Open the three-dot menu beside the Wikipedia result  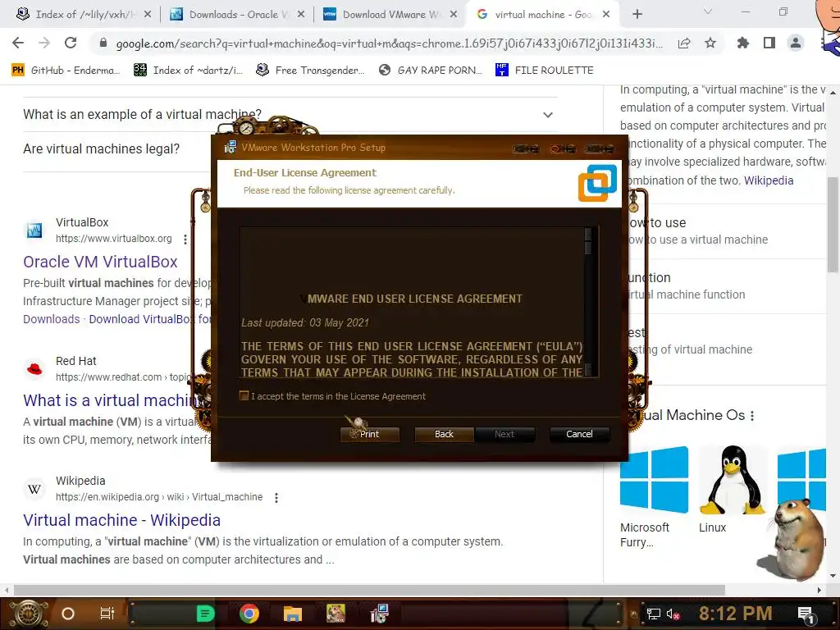coord(276,498)
